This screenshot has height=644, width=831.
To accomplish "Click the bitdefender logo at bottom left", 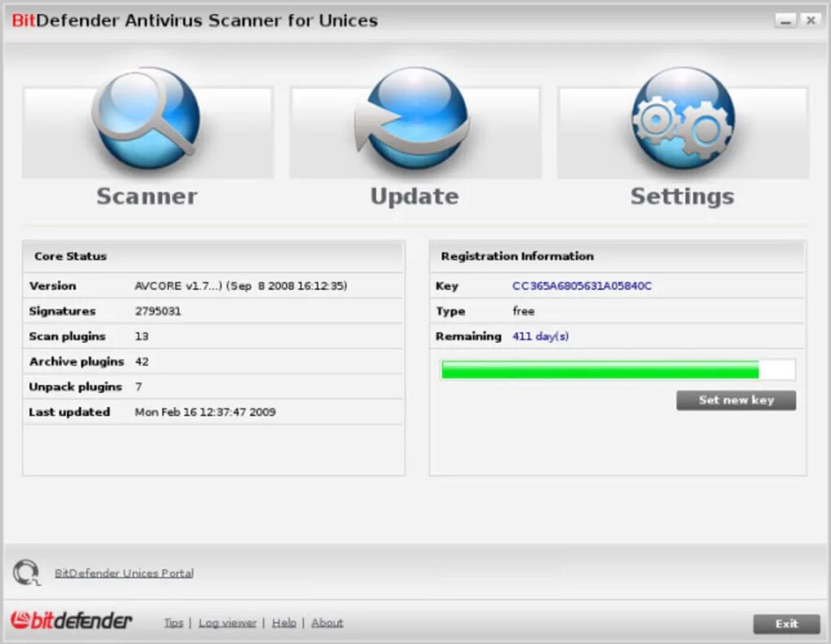I will coord(71,620).
